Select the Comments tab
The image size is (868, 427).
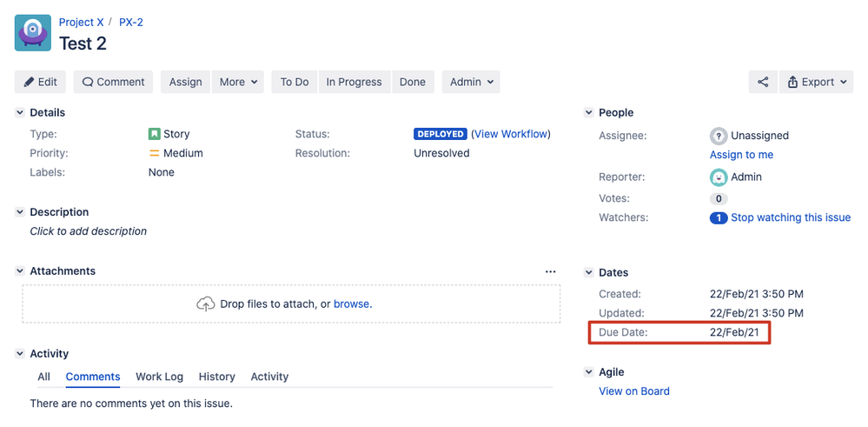pos(93,377)
